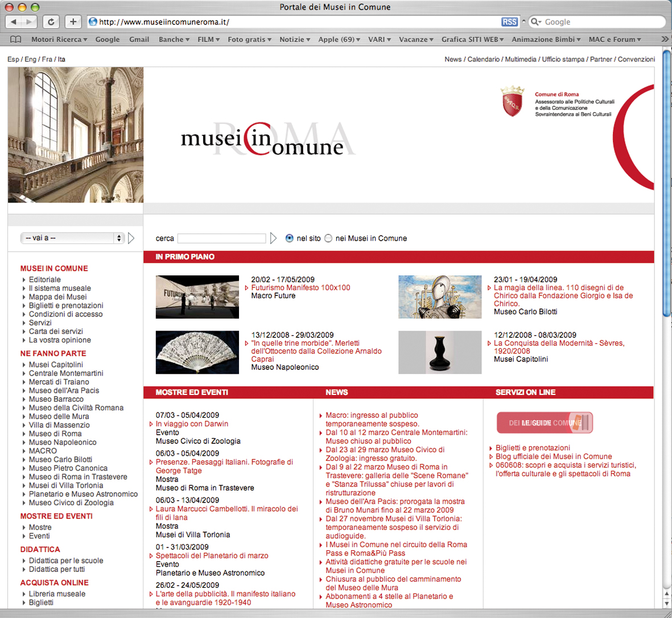Image resolution: width=672 pixels, height=618 pixels.
Task: Click the lace fan exhibition thumbnail
Action: [x=197, y=352]
